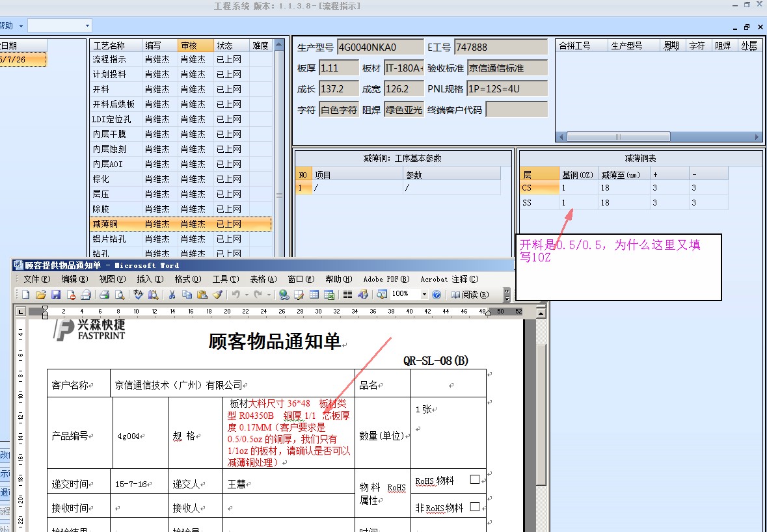Click the 合拼工号 column header

581,46
